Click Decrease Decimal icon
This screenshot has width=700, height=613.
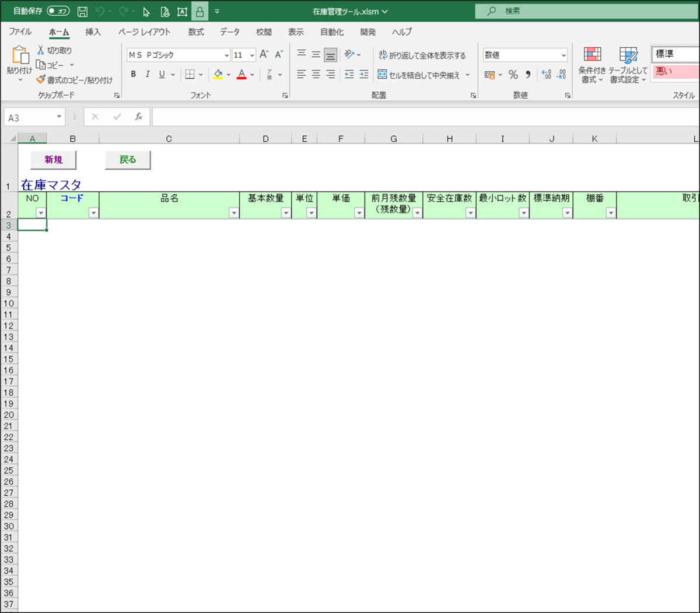[561, 74]
